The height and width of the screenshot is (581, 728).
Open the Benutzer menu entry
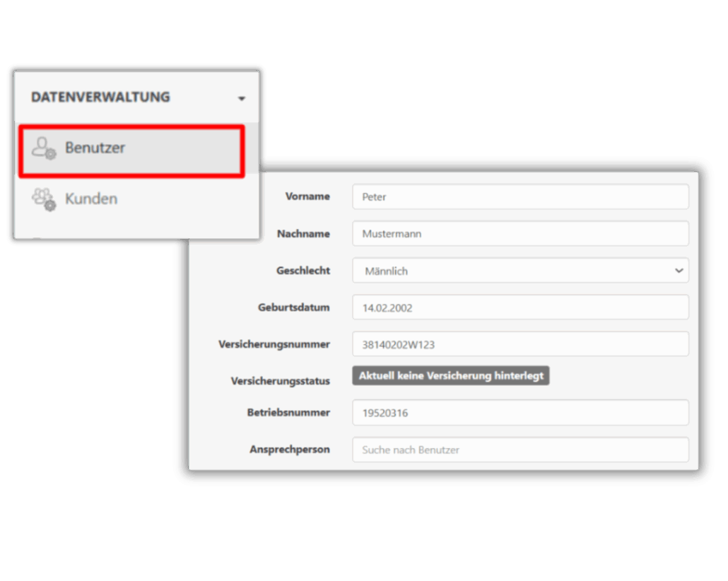[95, 148]
